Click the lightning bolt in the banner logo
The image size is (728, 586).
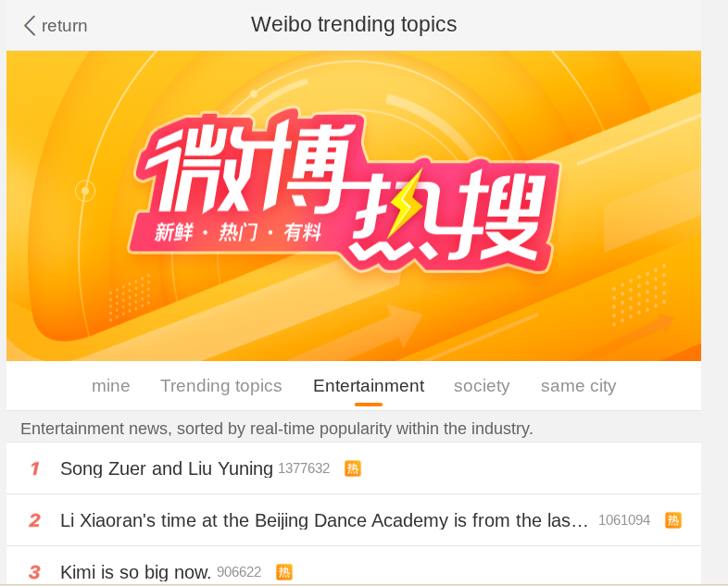click(x=406, y=205)
